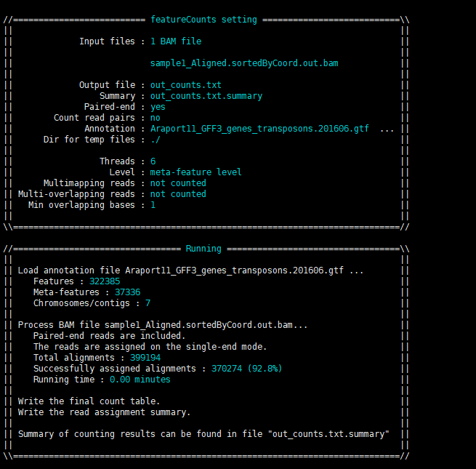Click the Chromosomes/contigs count 7
Viewport: 476px width, 469px height.
(148, 303)
